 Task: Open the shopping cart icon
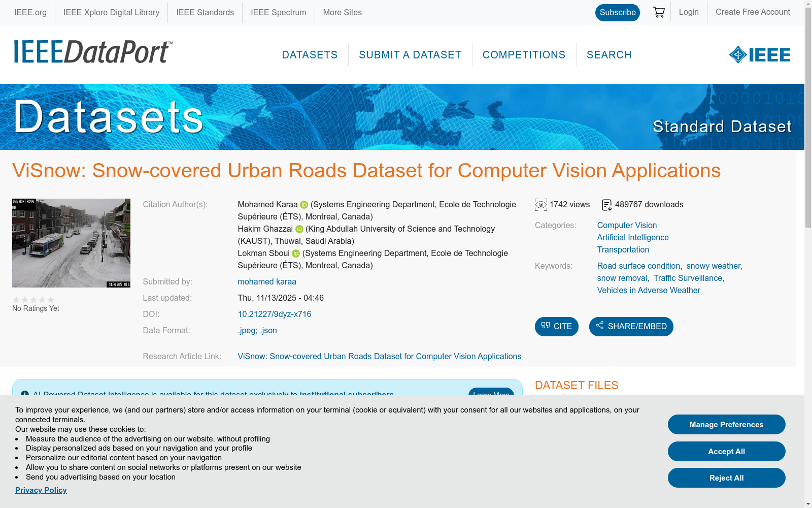pos(659,12)
